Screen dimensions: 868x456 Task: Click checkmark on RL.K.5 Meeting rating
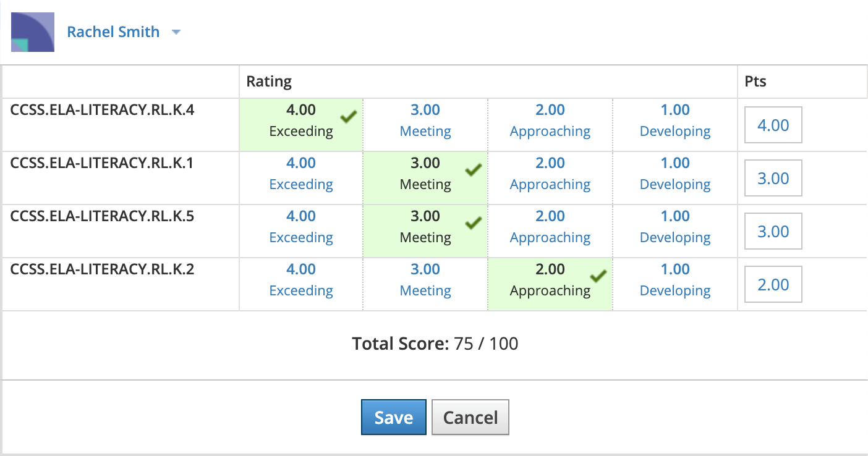[x=474, y=222]
